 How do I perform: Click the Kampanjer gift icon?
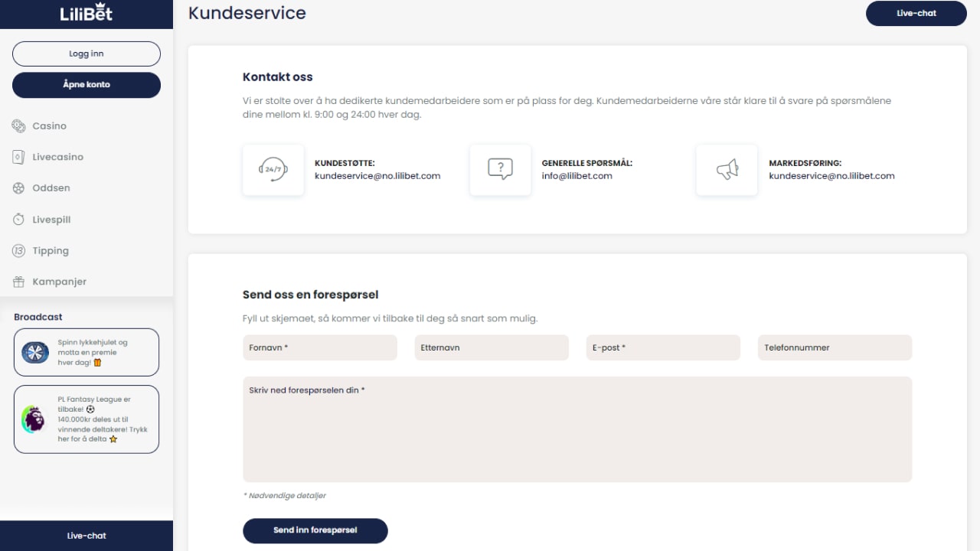click(x=19, y=282)
